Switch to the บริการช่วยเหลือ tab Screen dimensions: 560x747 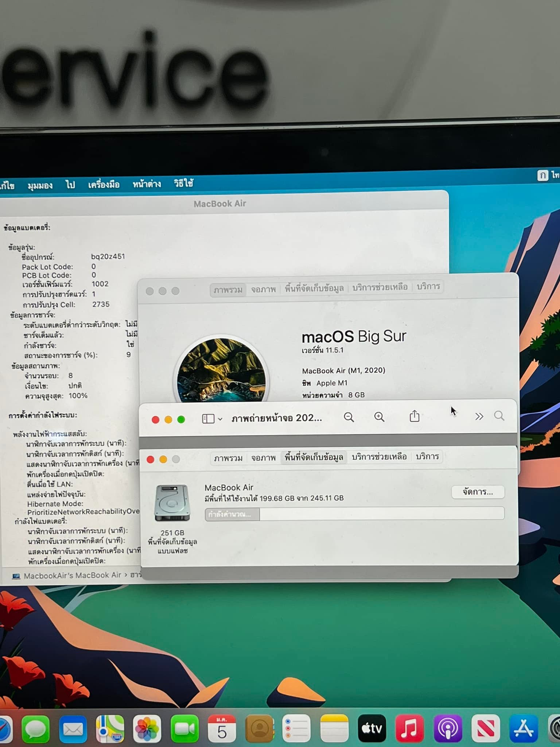click(379, 457)
